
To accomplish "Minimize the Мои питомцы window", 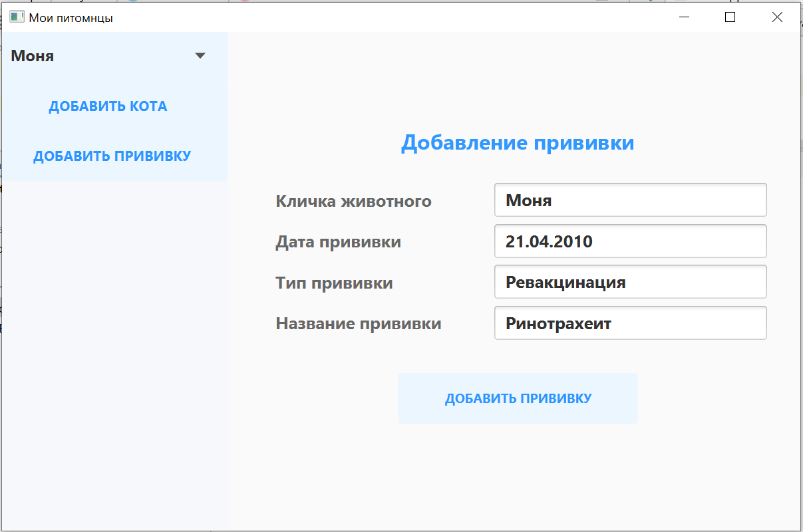I will (x=684, y=17).
